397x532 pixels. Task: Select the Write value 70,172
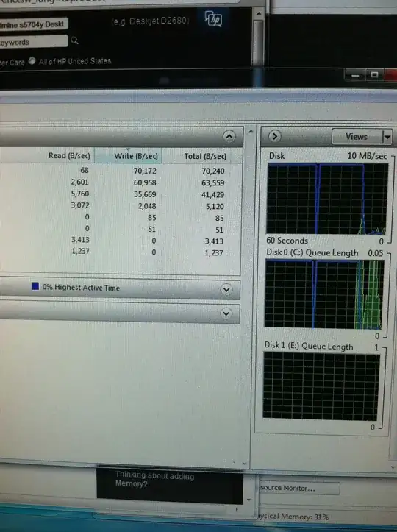(x=145, y=171)
